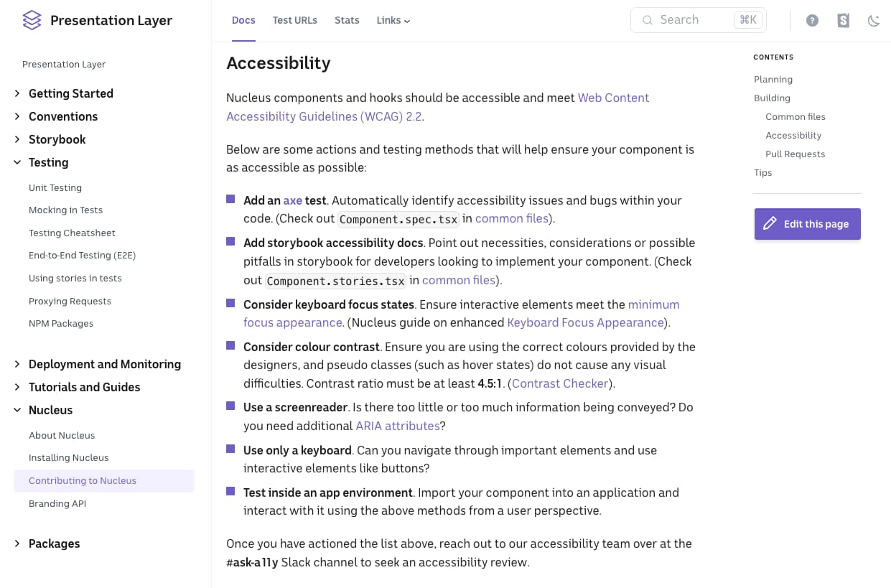Switch to the Test URLs tab
The image size is (891, 588).
[294, 20]
